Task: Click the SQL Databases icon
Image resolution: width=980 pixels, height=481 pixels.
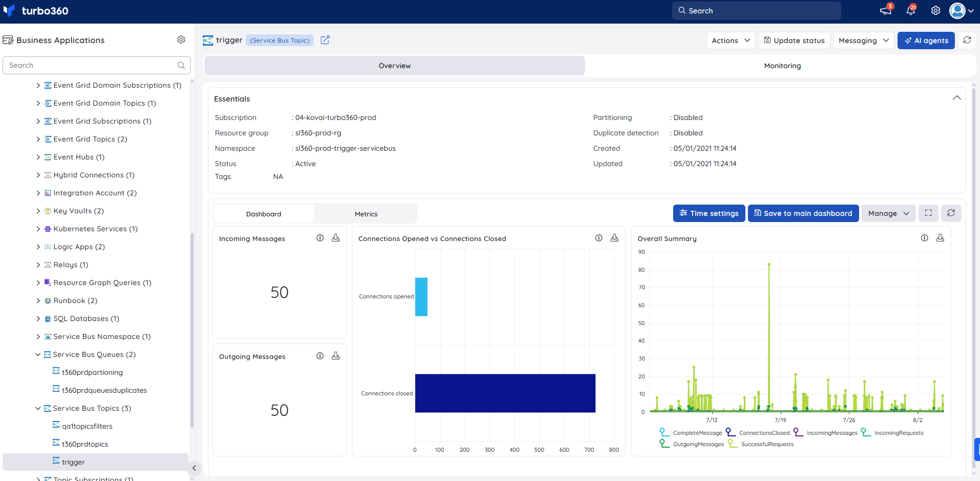Action: coord(48,318)
